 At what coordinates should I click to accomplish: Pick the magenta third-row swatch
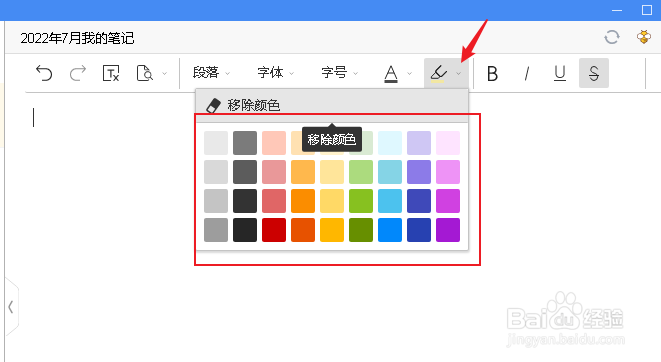448,201
